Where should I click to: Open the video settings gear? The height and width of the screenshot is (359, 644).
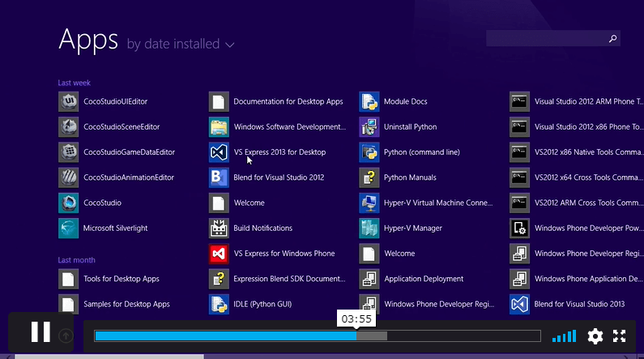(595, 336)
